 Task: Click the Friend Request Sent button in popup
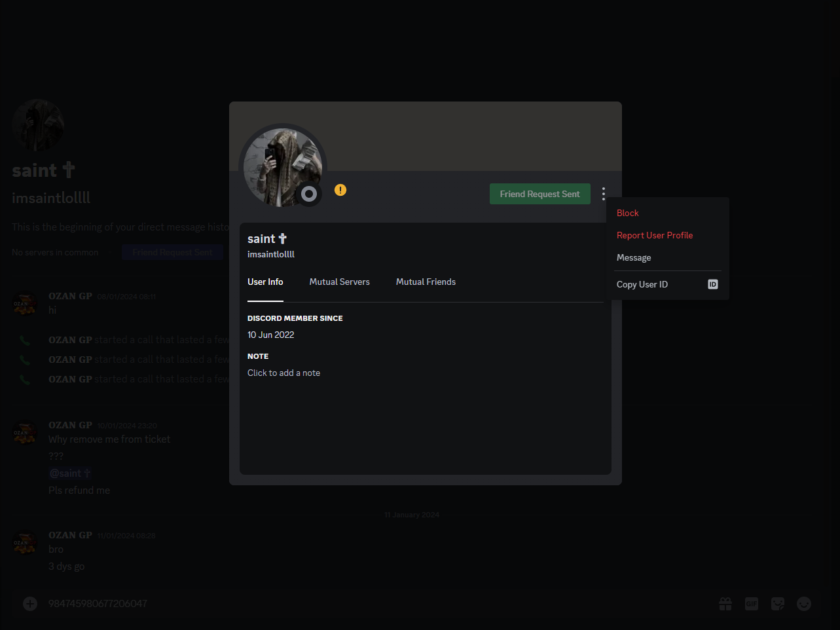click(x=540, y=194)
